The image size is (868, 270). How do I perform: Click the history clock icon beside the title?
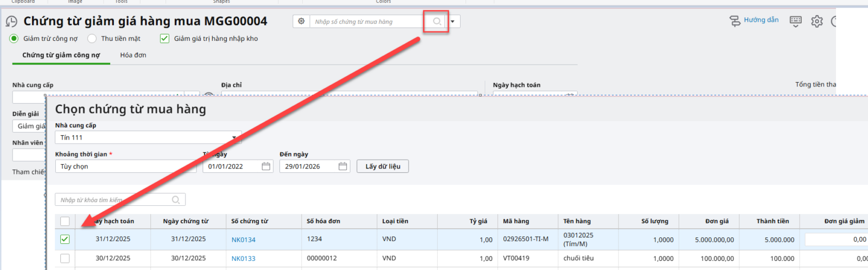pyautogui.click(x=11, y=22)
